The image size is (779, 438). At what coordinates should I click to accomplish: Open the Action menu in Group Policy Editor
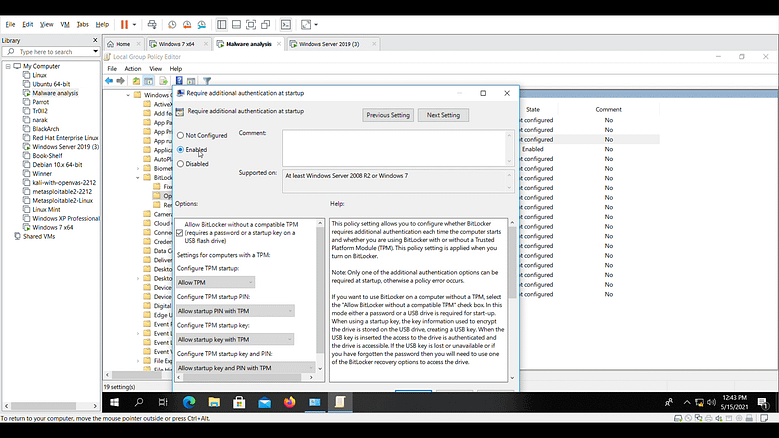tap(133, 69)
